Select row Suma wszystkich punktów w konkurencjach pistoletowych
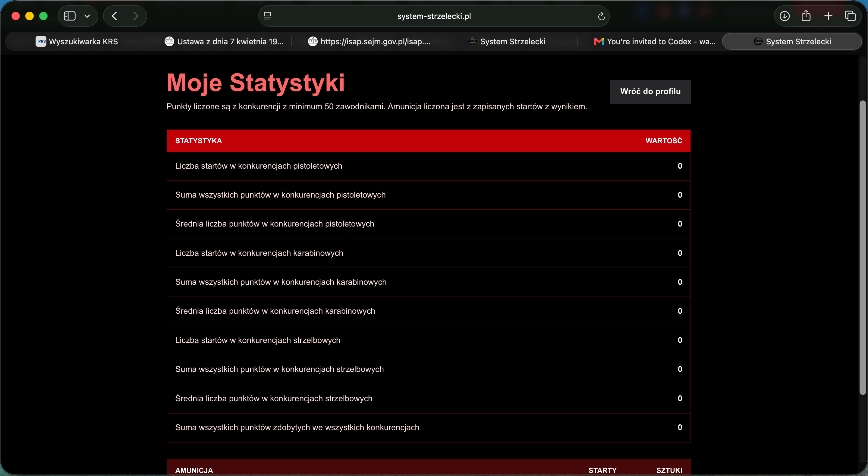The height and width of the screenshot is (476, 868). pyautogui.click(x=429, y=195)
